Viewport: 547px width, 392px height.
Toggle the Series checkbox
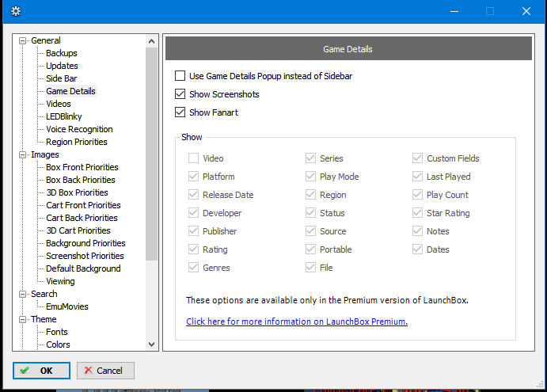[x=310, y=158]
